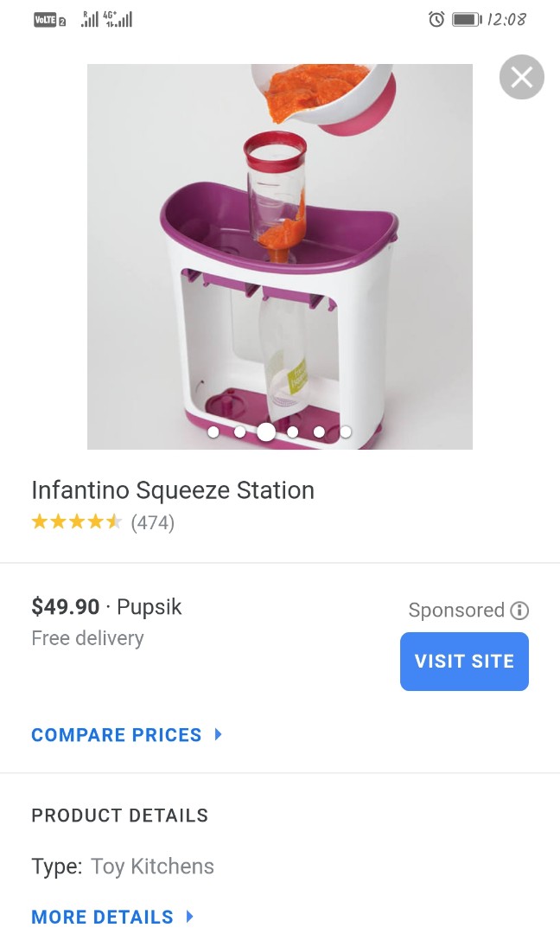Close the product overlay with the X

[x=521, y=77]
